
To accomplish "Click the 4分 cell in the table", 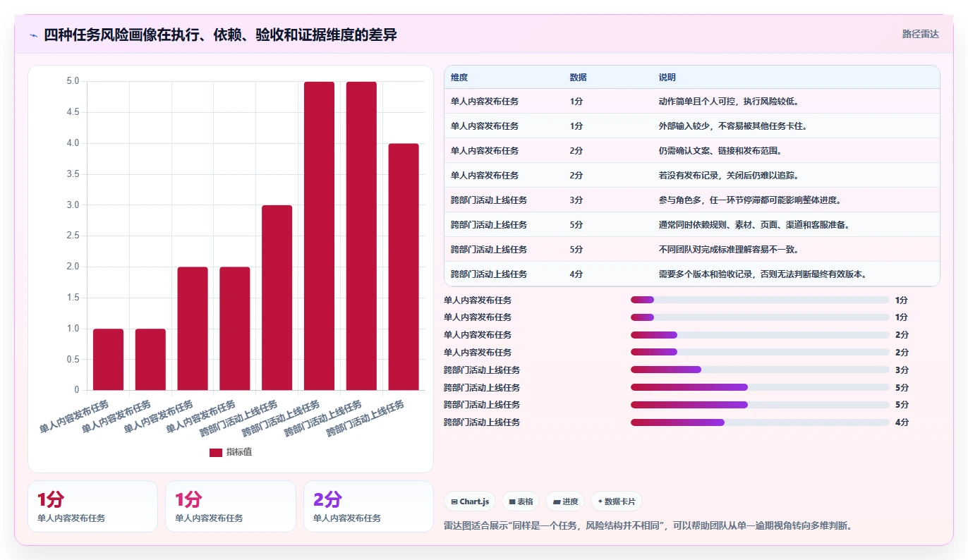I will 576,274.
